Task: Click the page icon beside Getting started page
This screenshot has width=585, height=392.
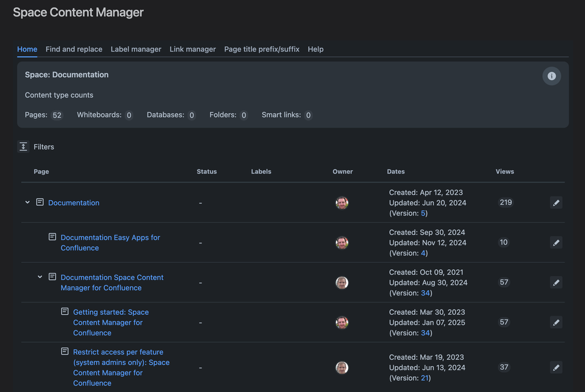Action: (x=64, y=311)
